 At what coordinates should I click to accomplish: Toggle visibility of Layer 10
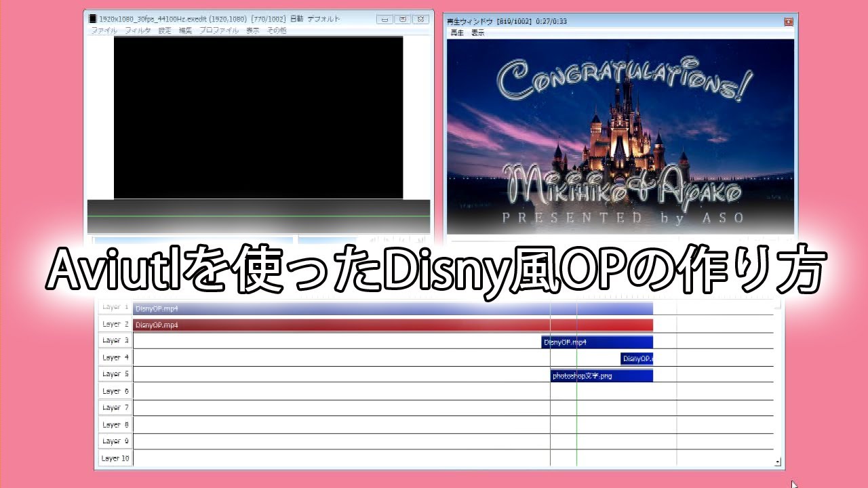[x=115, y=458]
